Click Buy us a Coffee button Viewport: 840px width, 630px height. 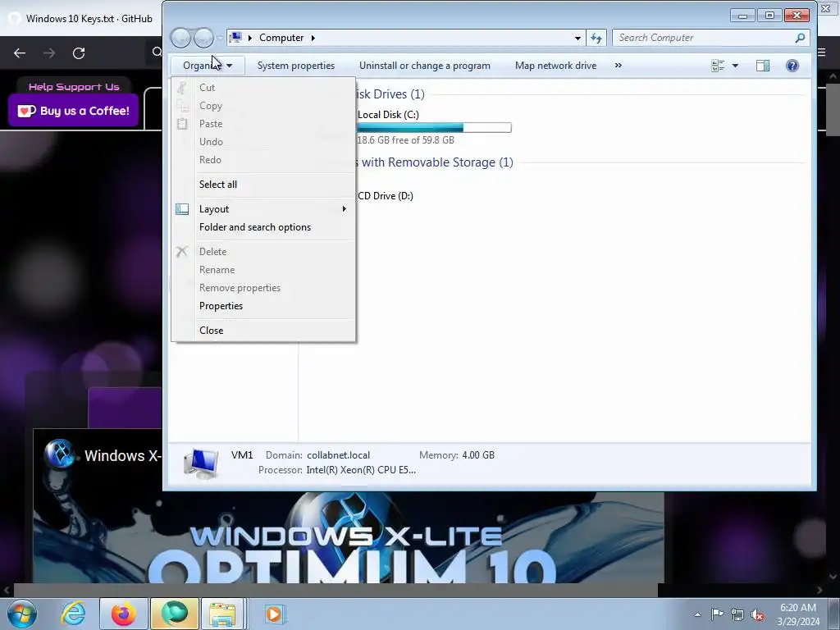(x=73, y=111)
